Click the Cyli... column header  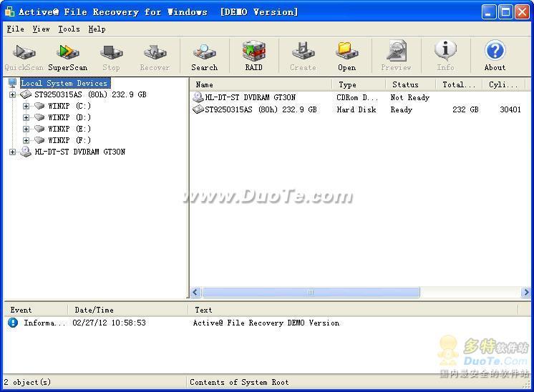tap(504, 84)
